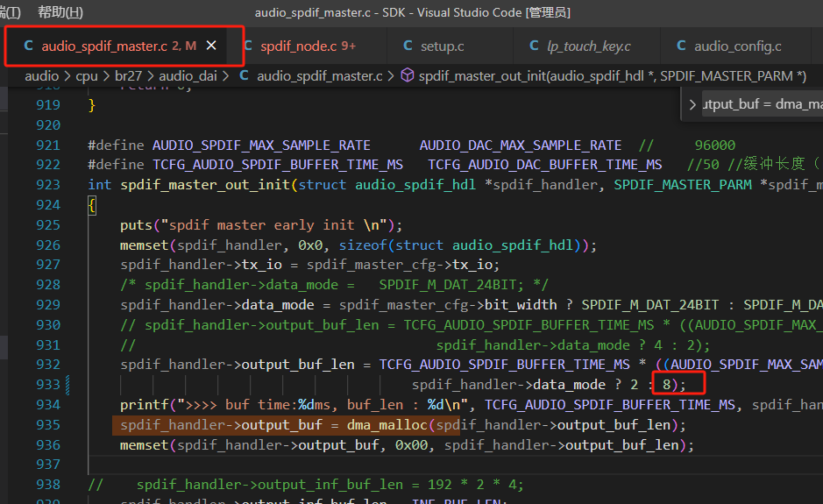Click line number 935 in gutter

pyautogui.click(x=48, y=425)
